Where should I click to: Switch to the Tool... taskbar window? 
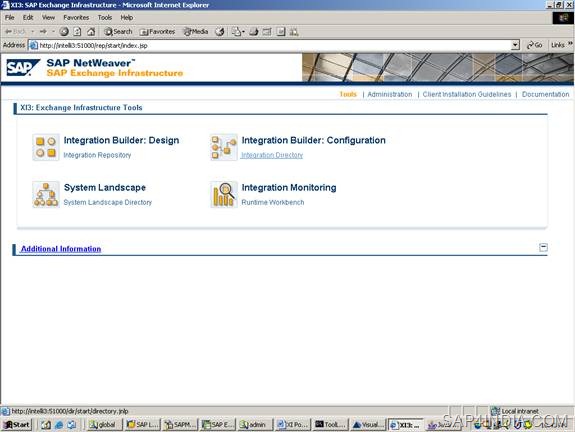[331, 425]
